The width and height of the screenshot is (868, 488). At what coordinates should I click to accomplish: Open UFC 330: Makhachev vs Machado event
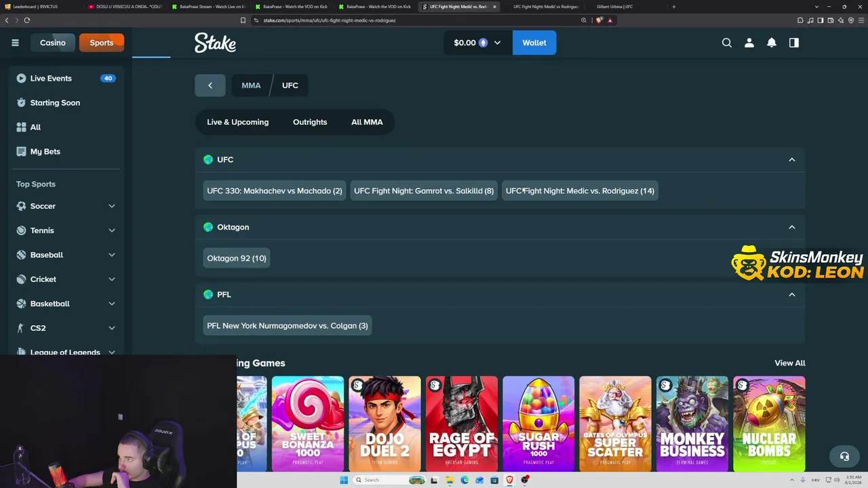pyautogui.click(x=275, y=191)
